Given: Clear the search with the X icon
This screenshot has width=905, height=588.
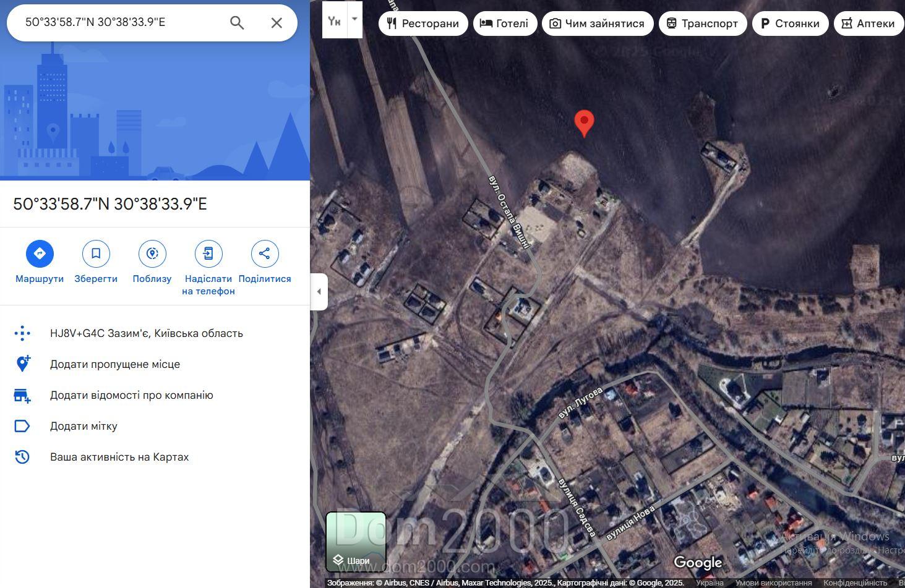Looking at the screenshot, I should point(277,23).
